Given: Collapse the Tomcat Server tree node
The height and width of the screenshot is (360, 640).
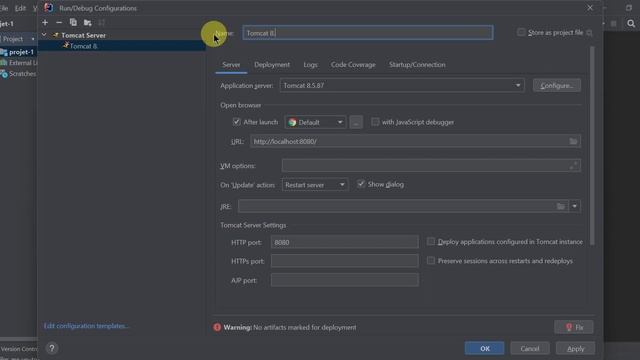Looking at the screenshot, I should (44, 35).
